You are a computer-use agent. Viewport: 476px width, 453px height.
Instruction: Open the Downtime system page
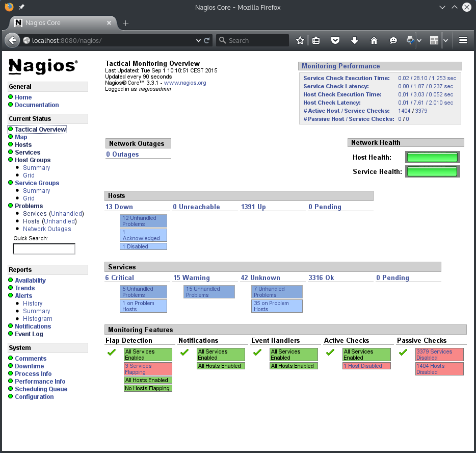pos(30,366)
